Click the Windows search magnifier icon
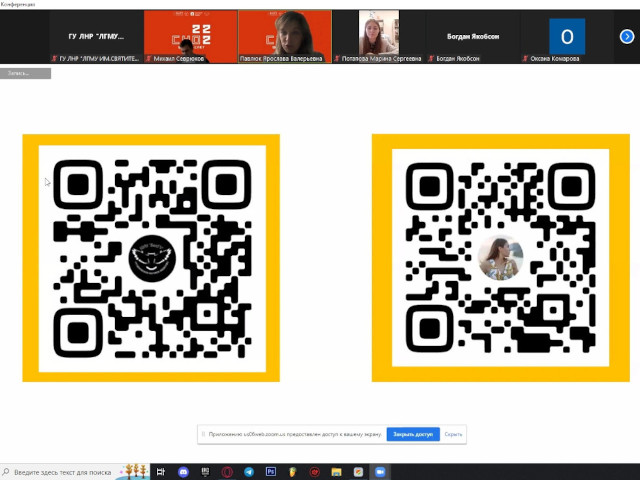640x480 pixels. pyautogui.click(x=6, y=472)
